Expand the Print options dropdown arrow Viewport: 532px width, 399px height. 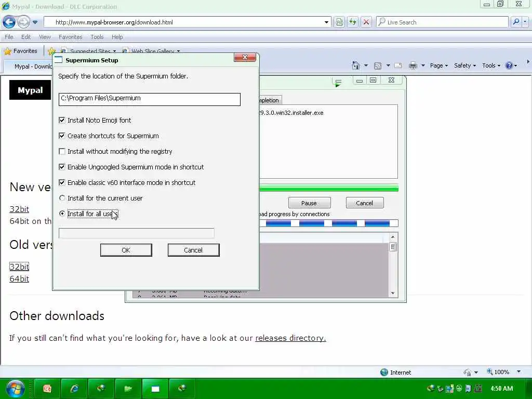pyautogui.click(x=423, y=65)
